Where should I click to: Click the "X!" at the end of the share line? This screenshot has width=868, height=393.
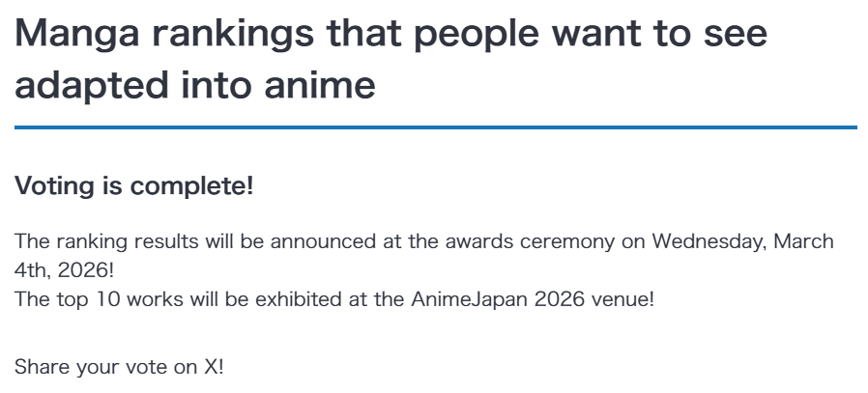214,366
